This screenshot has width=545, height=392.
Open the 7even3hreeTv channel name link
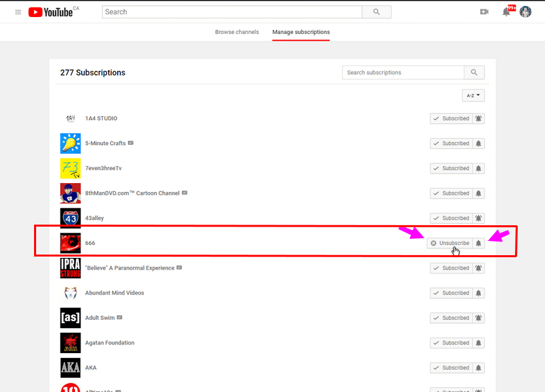tap(104, 168)
